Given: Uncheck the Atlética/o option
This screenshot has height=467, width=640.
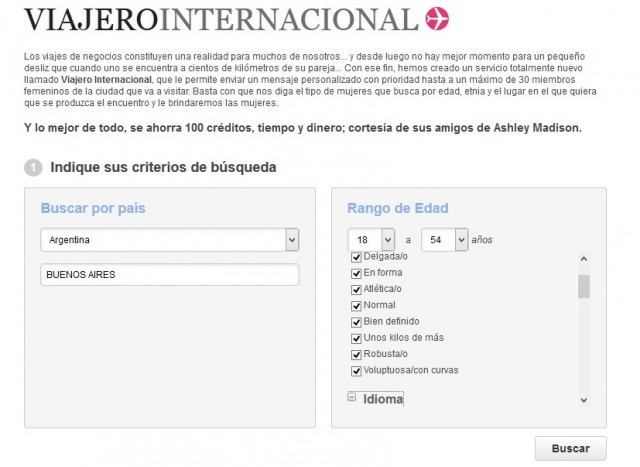Looking at the screenshot, I should 356,289.
